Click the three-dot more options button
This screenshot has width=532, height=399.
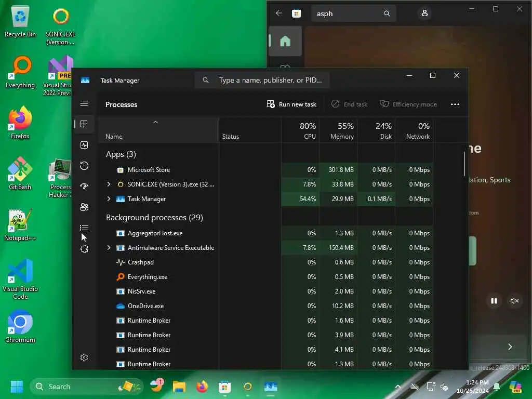pyautogui.click(x=455, y=104)
